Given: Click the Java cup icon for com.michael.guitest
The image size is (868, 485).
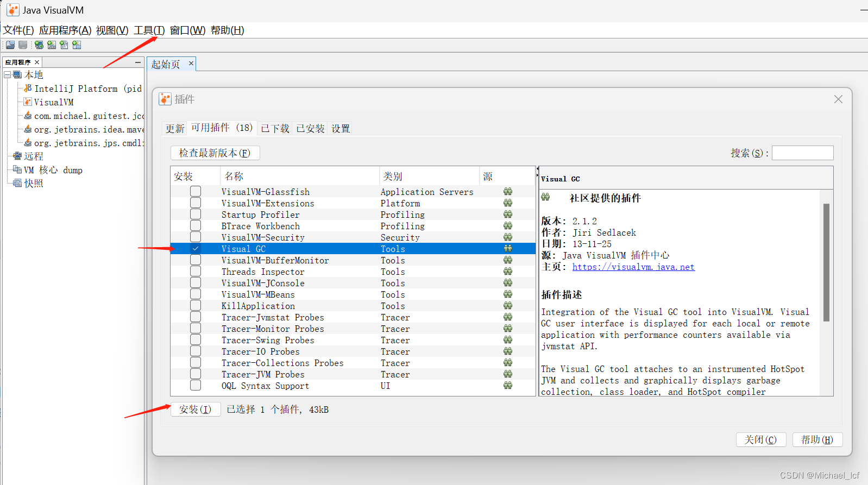Looking at the screenshot, I should click(28, 115).
